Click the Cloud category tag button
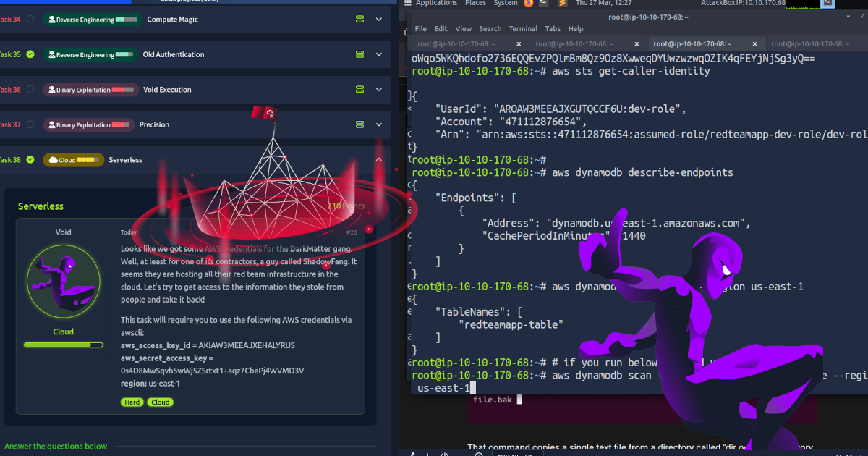 160,402
